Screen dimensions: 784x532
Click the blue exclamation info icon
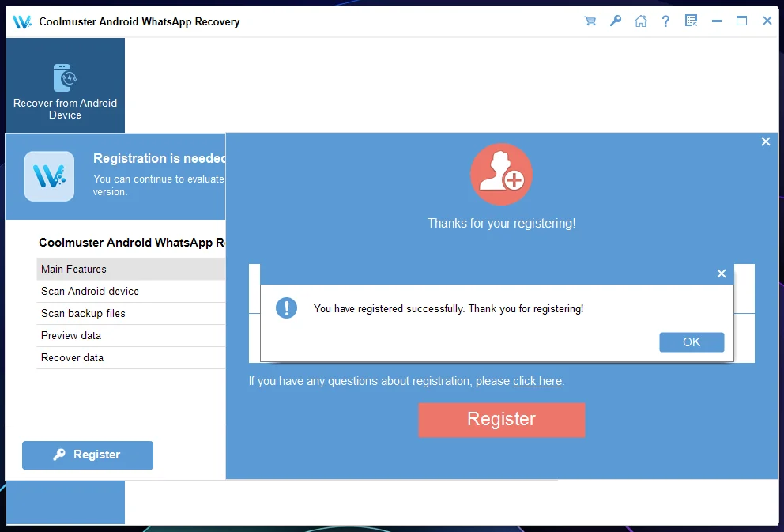pyautogui.click(x=287, y=308)
